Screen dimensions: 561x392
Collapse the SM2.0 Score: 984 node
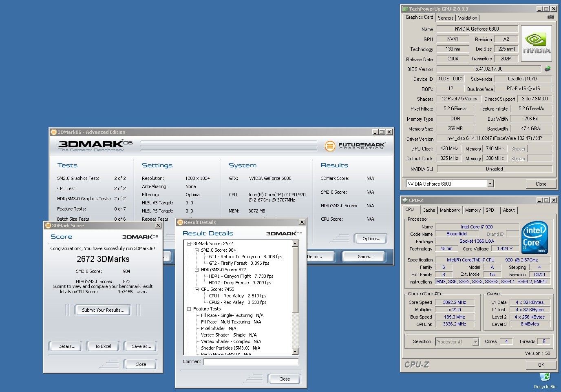[197, 250]
